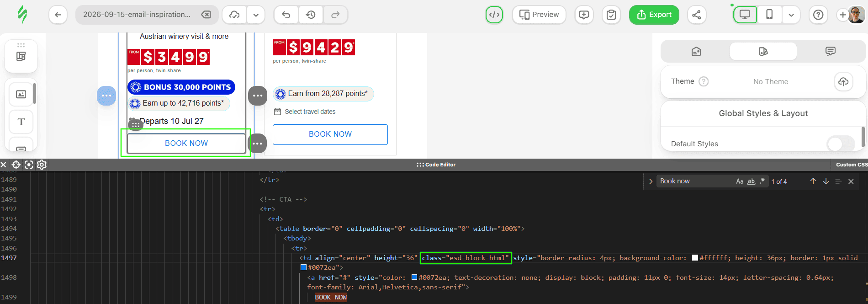Click the BOOK NOW button under $3499

(x=186, y=144)
